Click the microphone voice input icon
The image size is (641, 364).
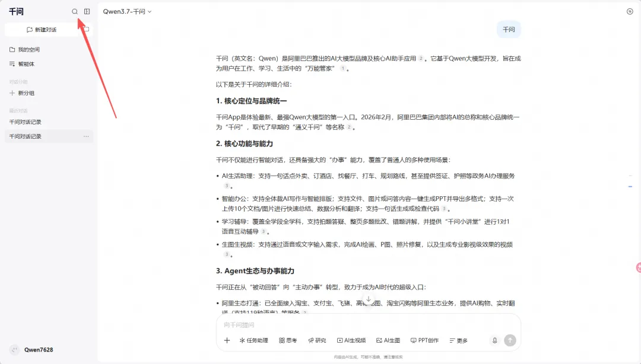[x=494, y=340]
